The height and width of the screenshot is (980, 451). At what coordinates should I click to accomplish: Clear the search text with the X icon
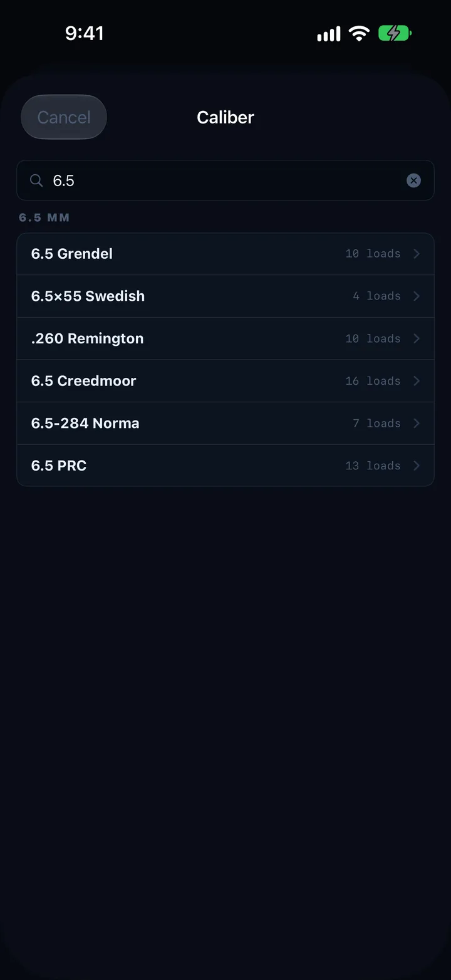(x=413, y=180)
